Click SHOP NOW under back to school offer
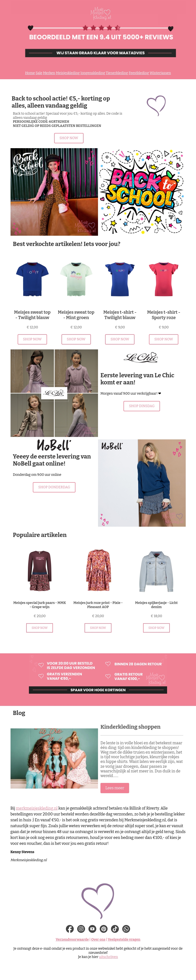This screenshot has width=196, height=980. click(69, 138)
